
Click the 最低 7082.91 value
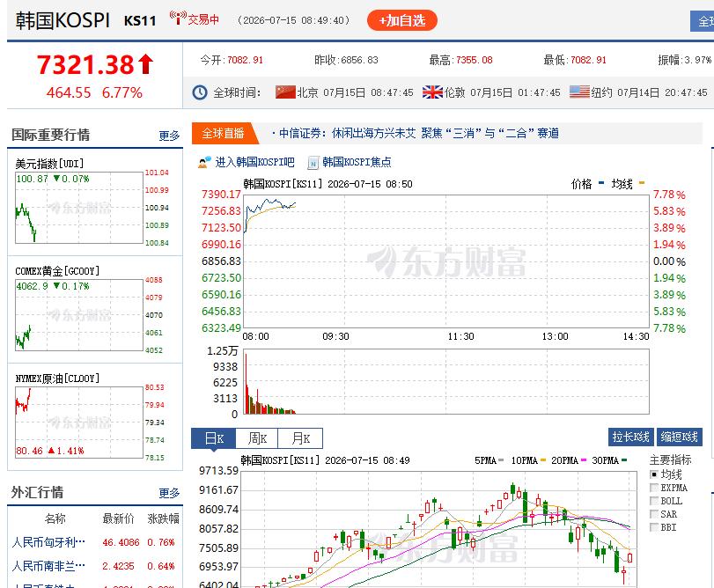point(588,60)
